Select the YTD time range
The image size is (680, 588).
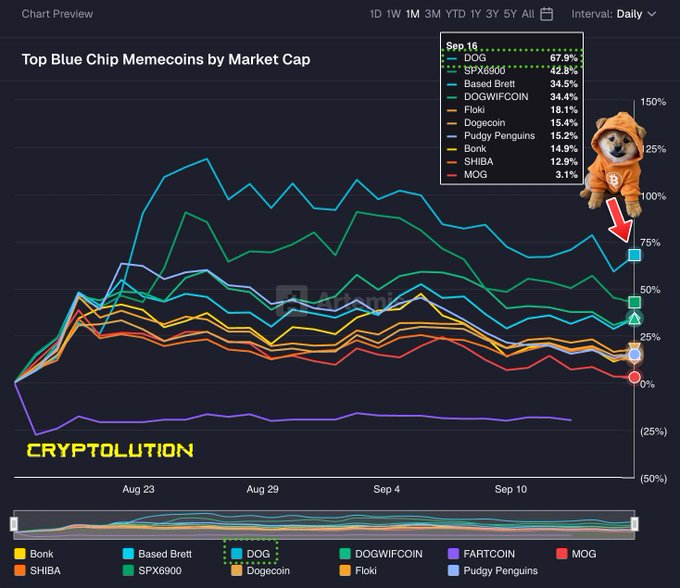455,14
